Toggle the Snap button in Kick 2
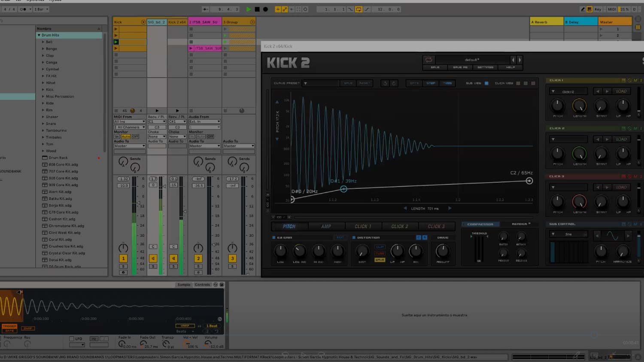The height and width of the screenshot is (362, 644). 431,83
